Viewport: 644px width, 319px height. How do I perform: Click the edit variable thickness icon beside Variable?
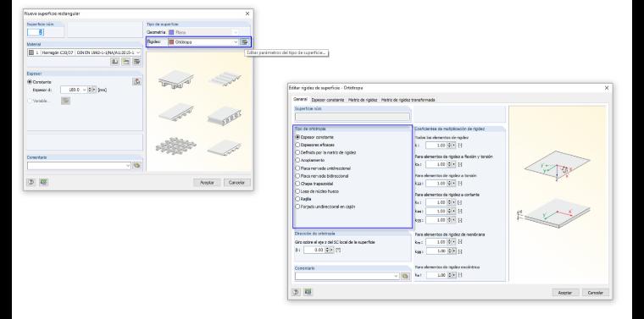[x=65, y=101]
